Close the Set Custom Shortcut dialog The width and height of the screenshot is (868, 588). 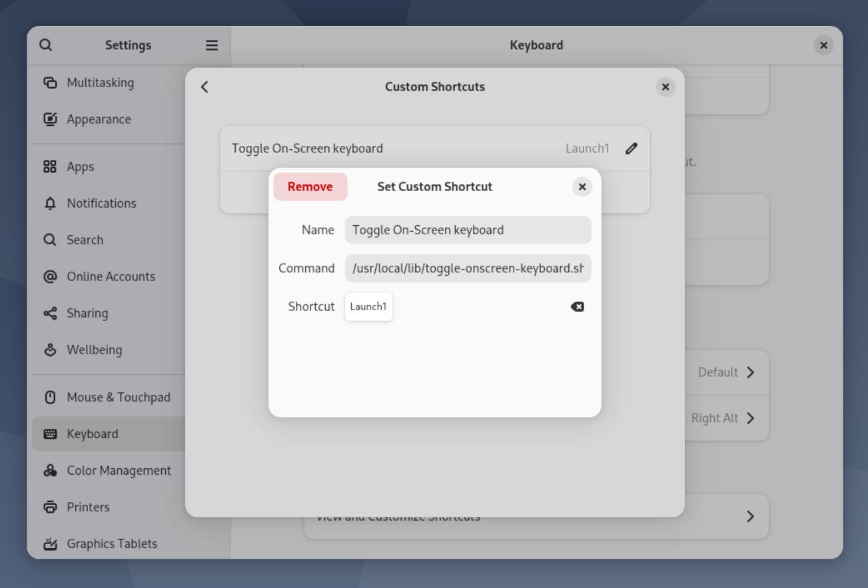click(582, 187)
